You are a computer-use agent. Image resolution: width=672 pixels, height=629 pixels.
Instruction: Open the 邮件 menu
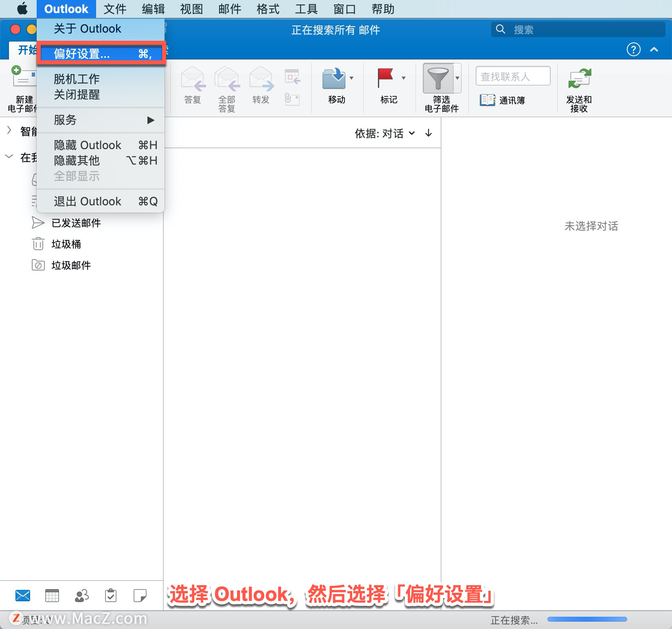[230, 9]
